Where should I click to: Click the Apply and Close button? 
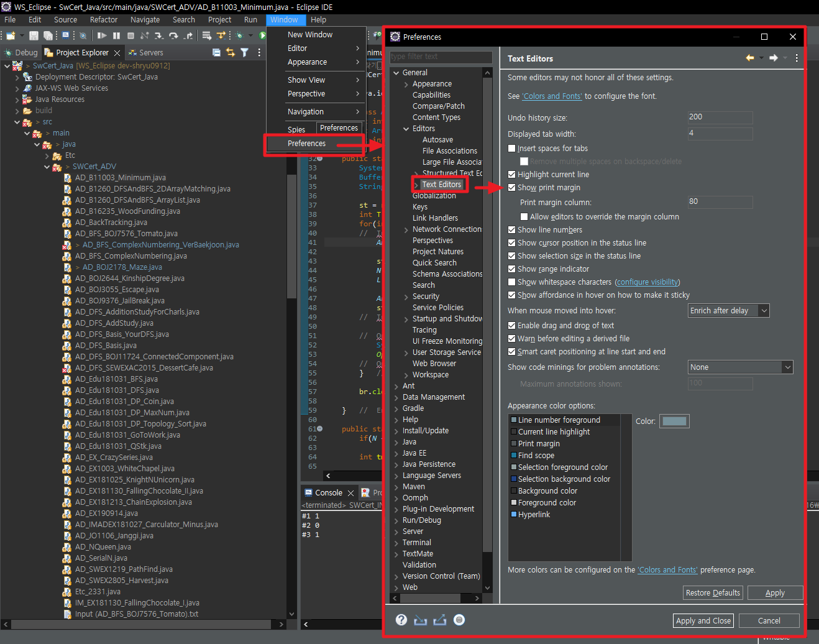pos(703,620)
